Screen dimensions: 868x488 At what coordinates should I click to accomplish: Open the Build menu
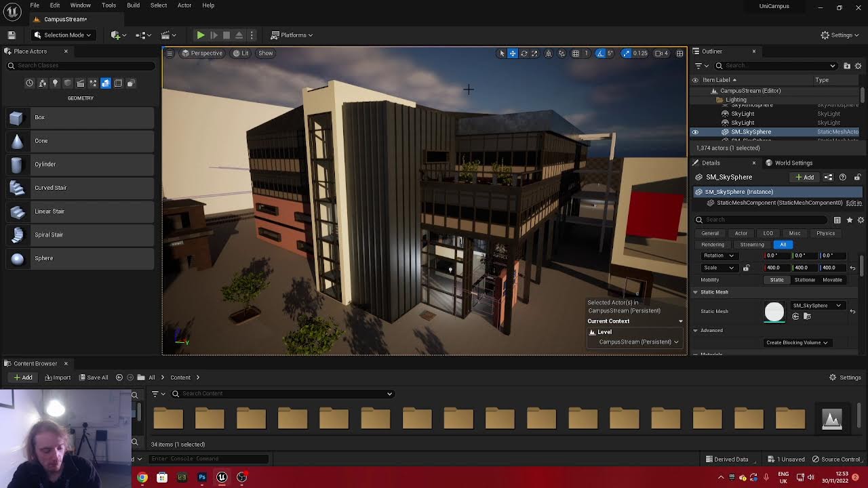(133, 5)
